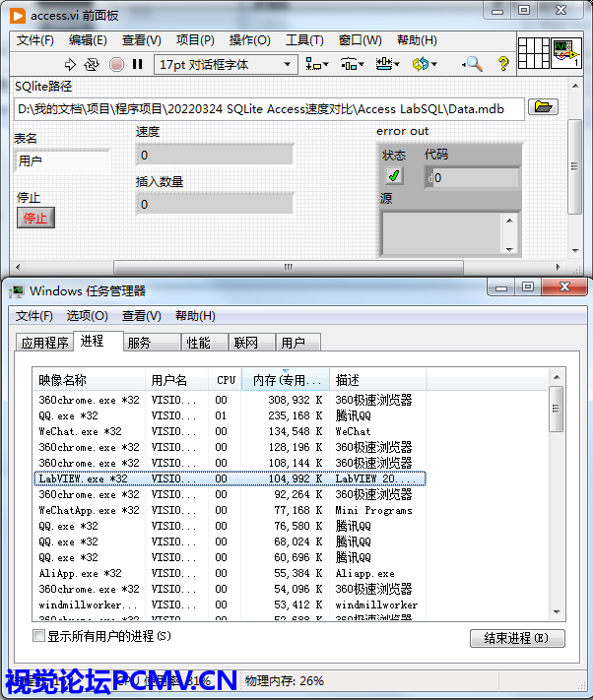Click the Run arrow in the LabVIEW toolbar
The image size is (593, 700).
coord(70,64)
